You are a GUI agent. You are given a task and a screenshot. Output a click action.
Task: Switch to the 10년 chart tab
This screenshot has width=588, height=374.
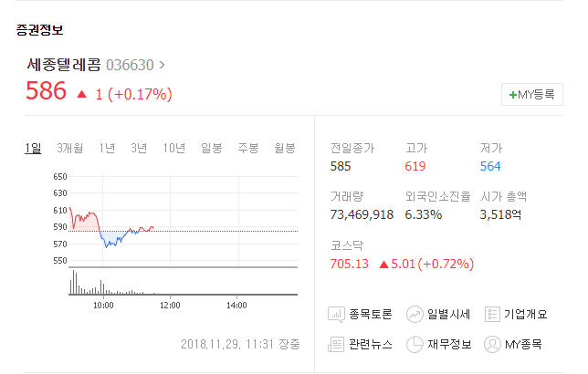[174, 149]
